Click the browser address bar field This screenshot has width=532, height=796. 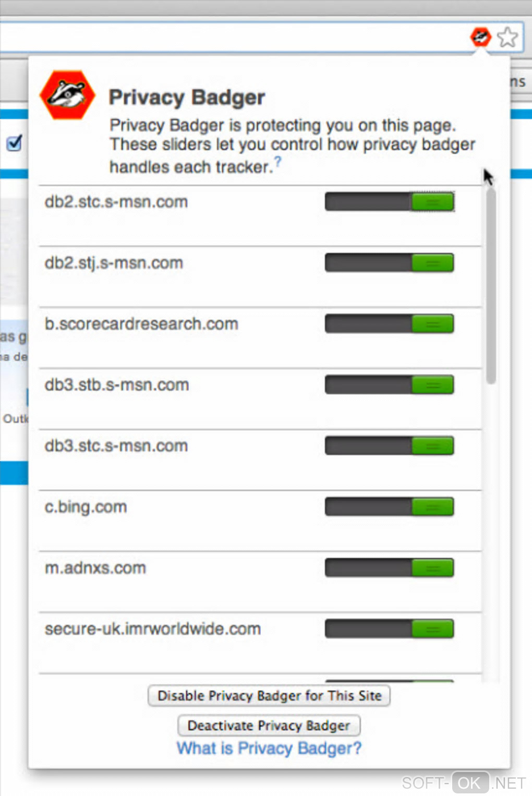click(x=235, y=38)
